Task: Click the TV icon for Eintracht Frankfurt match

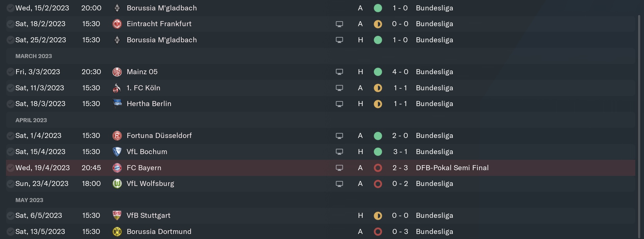Action: (339, 24)
